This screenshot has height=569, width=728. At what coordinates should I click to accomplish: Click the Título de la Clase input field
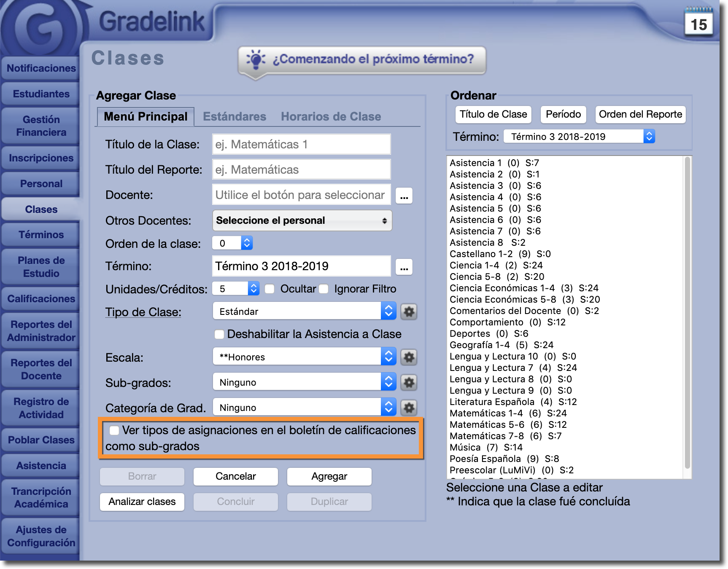[301, 145]
